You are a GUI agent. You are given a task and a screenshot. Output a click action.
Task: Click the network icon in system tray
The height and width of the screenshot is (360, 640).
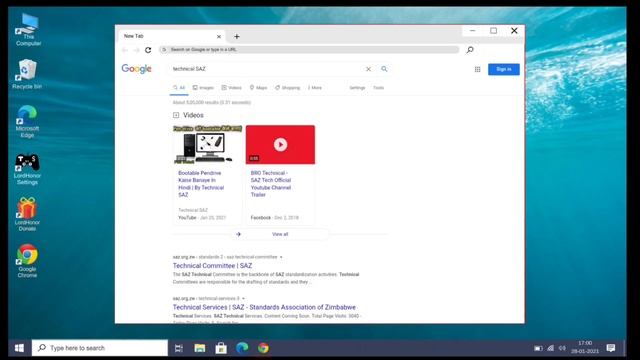tap(551, 348)
